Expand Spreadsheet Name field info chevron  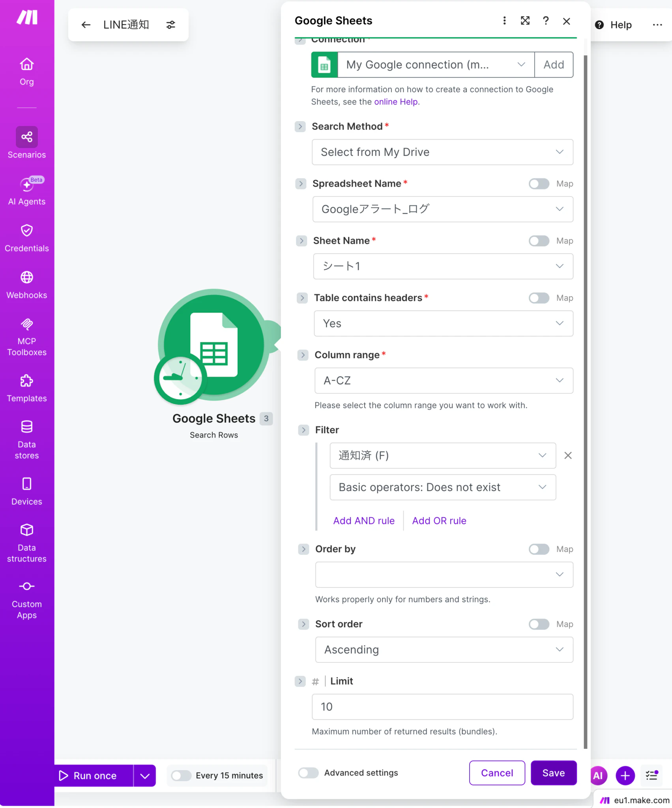click(x=301, y=184)
